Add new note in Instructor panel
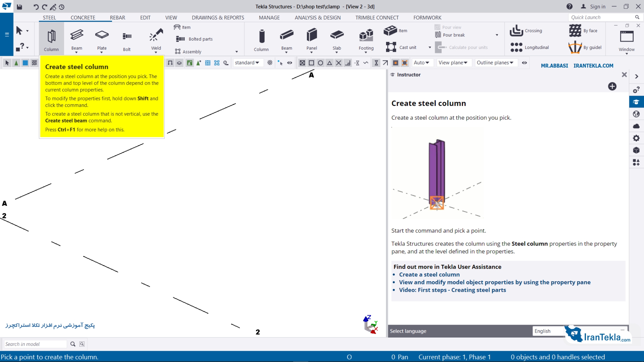 tap(612, 86)
